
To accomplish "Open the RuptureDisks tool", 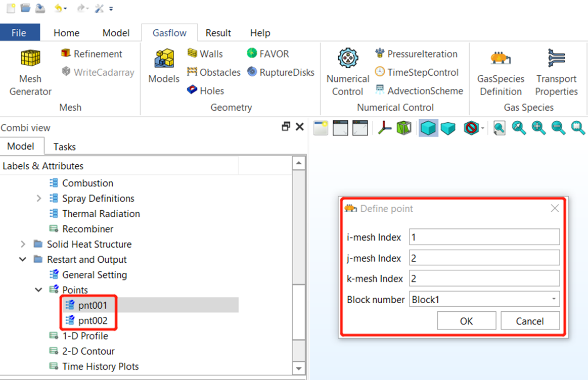I will pos(281,72).
